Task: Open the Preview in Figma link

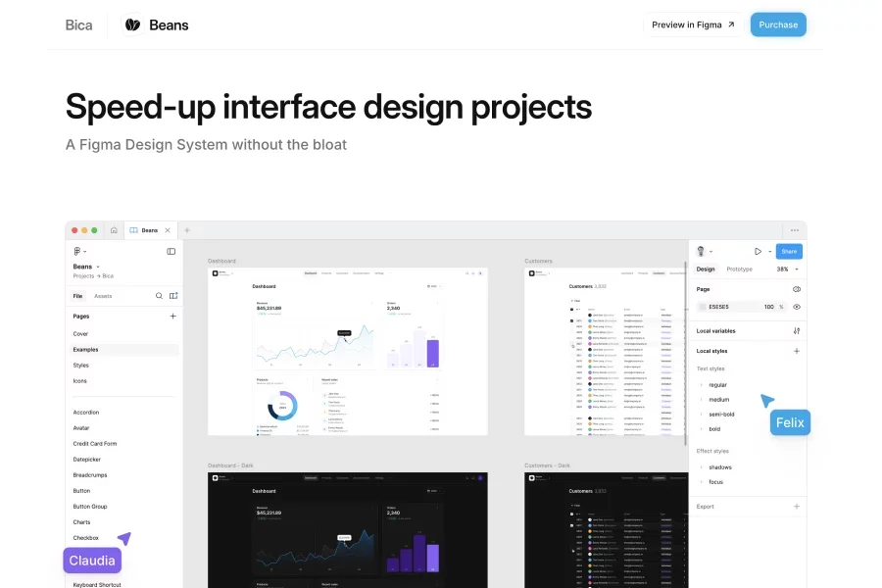Action: coord(693,24)
